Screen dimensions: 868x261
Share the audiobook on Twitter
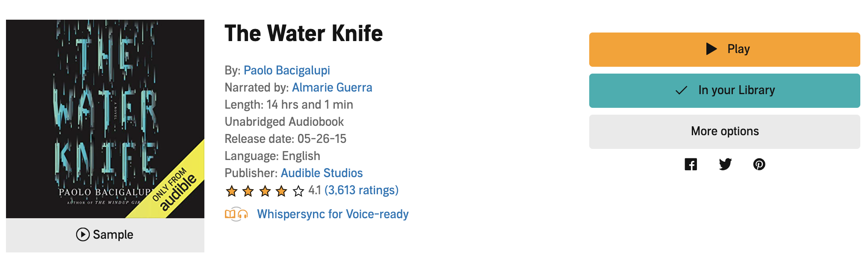(x=725, y=164)
